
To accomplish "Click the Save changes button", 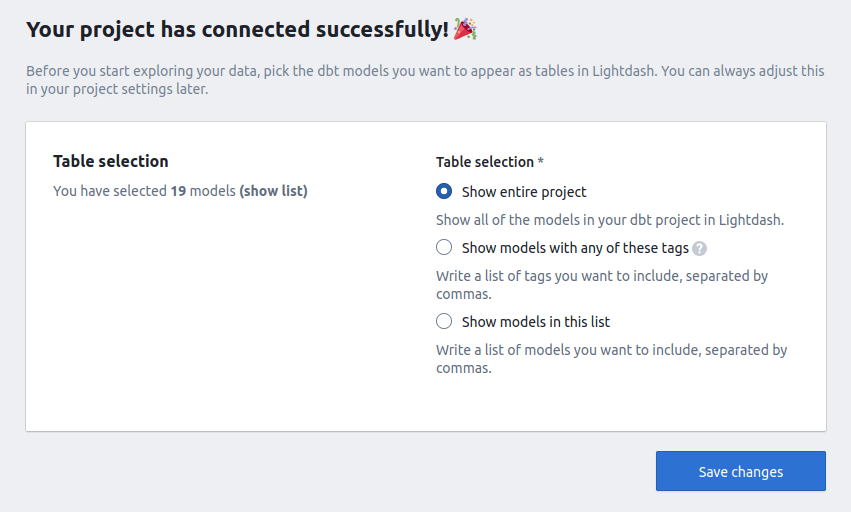I will [741, 471].
